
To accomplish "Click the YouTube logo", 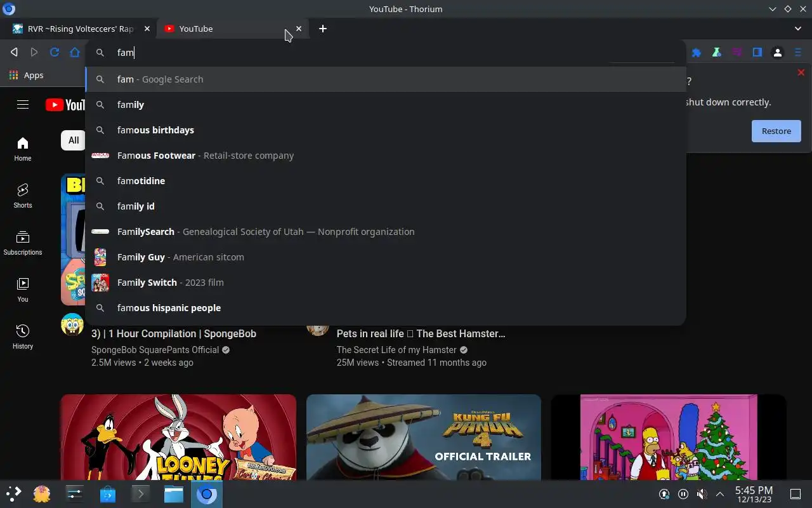I will pos(65,105).
